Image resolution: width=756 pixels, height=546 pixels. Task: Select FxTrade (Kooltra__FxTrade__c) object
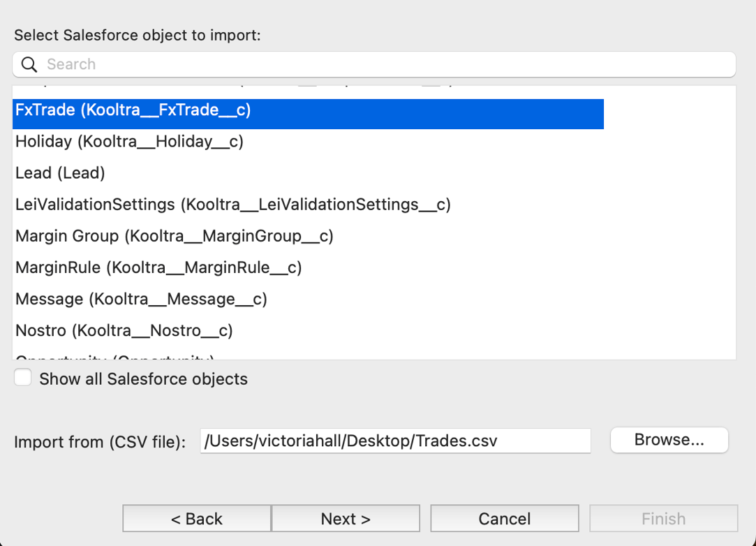[308, 114]
